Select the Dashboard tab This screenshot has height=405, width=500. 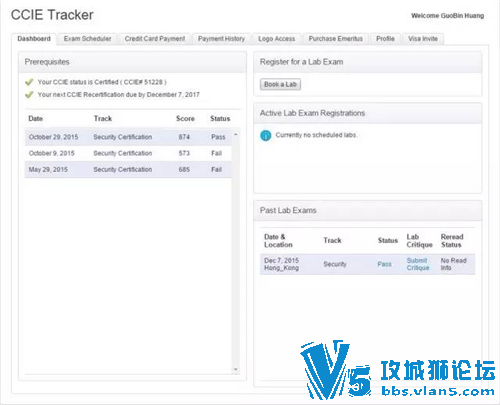coord(34,39)
